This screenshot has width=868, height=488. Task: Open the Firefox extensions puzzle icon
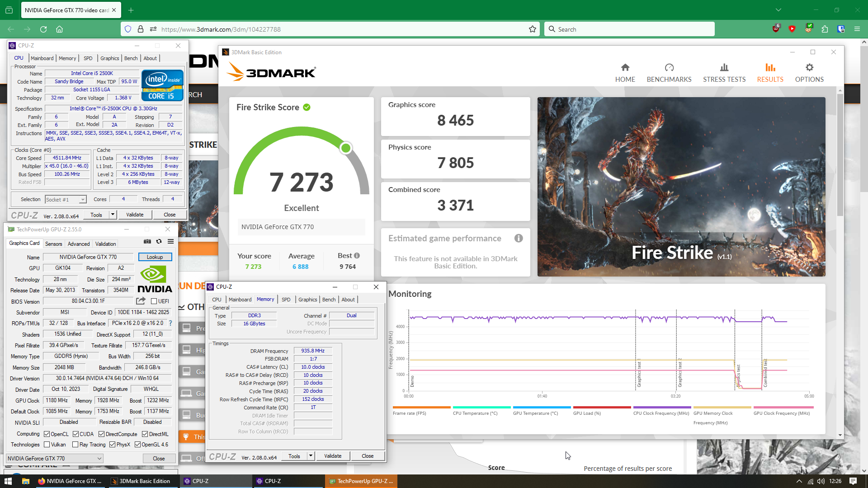pos(825,29)
